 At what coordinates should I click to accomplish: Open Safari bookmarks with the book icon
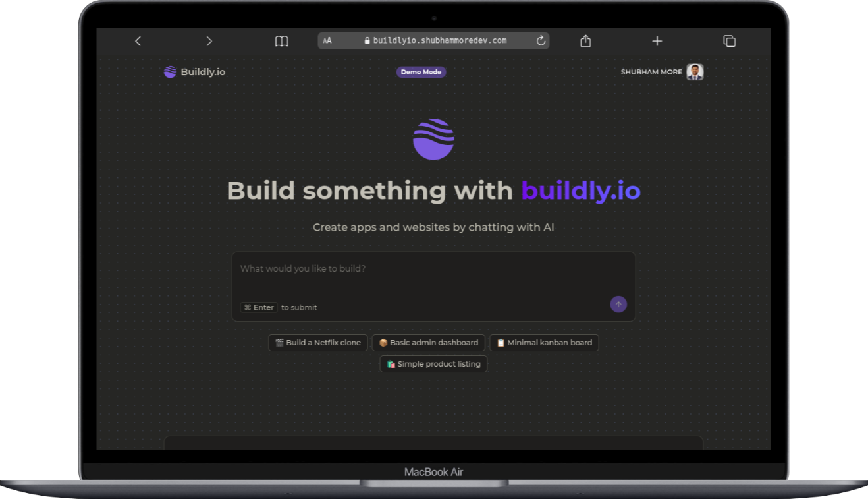[281, 40]
